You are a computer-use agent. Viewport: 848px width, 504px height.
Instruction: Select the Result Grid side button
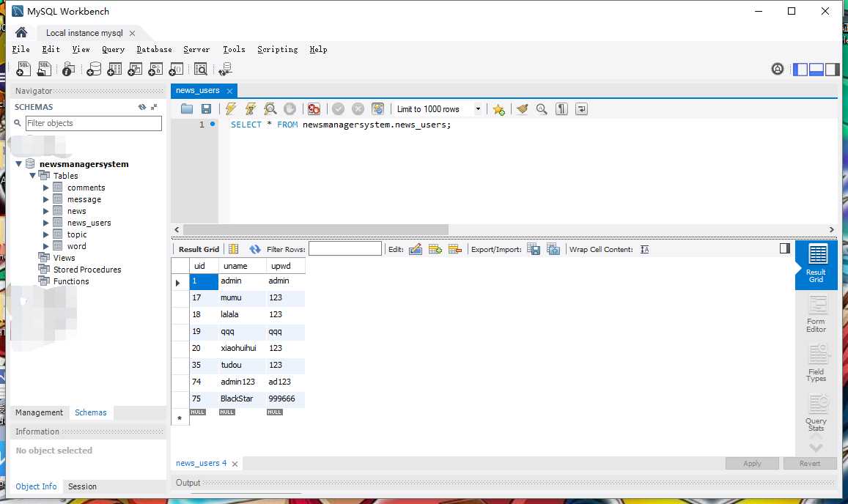point(816,264)
